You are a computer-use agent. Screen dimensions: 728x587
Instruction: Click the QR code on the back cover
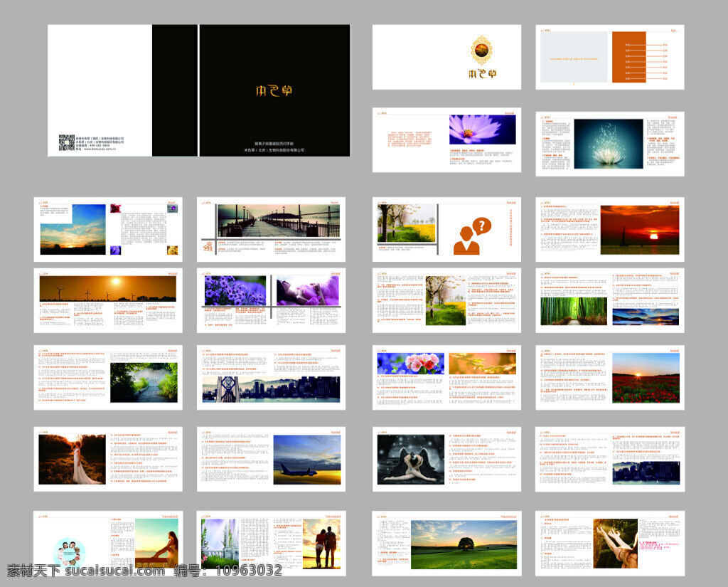(x=66, y=143)
